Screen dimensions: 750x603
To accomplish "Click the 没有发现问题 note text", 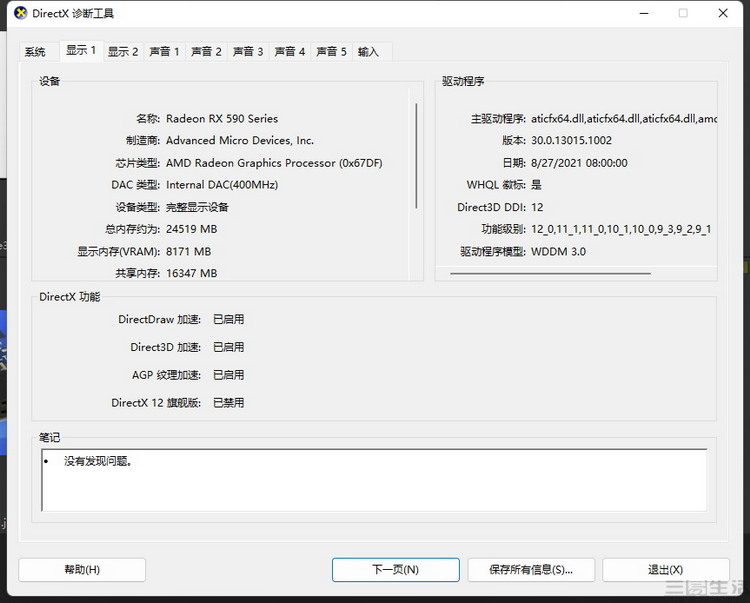I will [98, 461].
